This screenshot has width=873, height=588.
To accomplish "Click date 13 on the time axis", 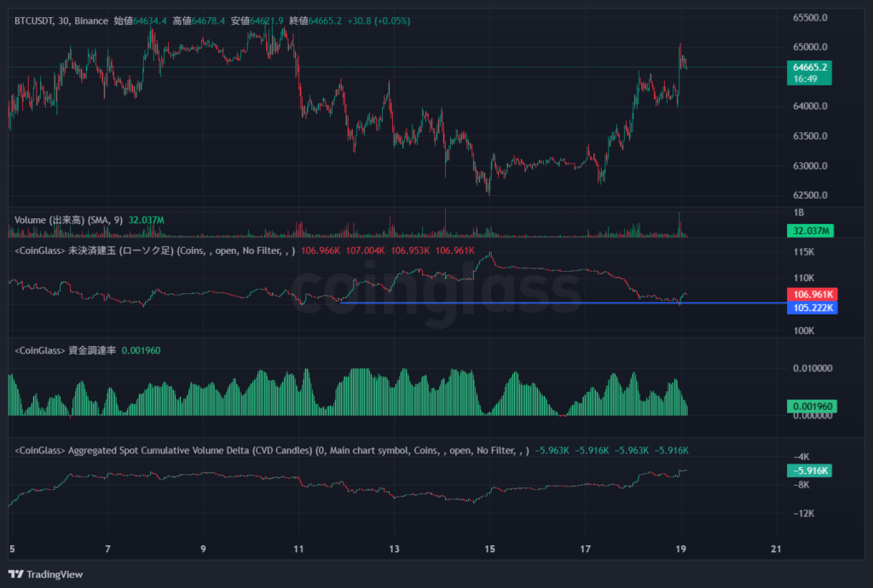I will [394, 549].
